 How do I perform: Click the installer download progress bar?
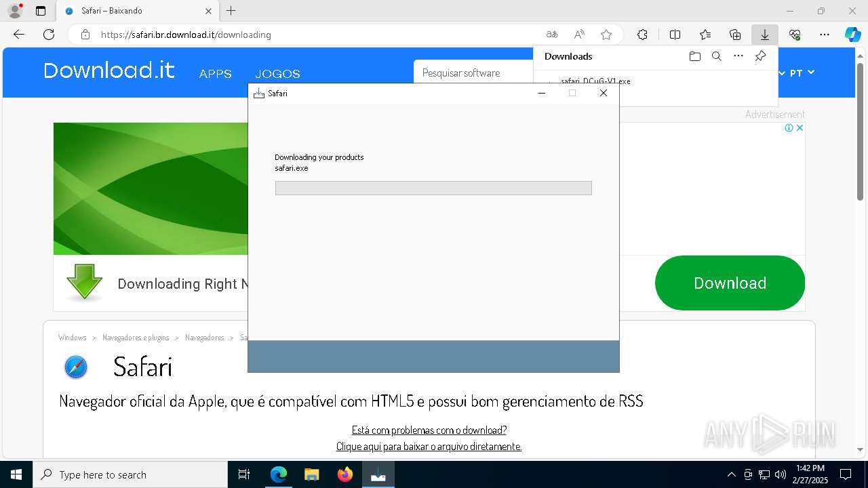(x=433, y=188)
